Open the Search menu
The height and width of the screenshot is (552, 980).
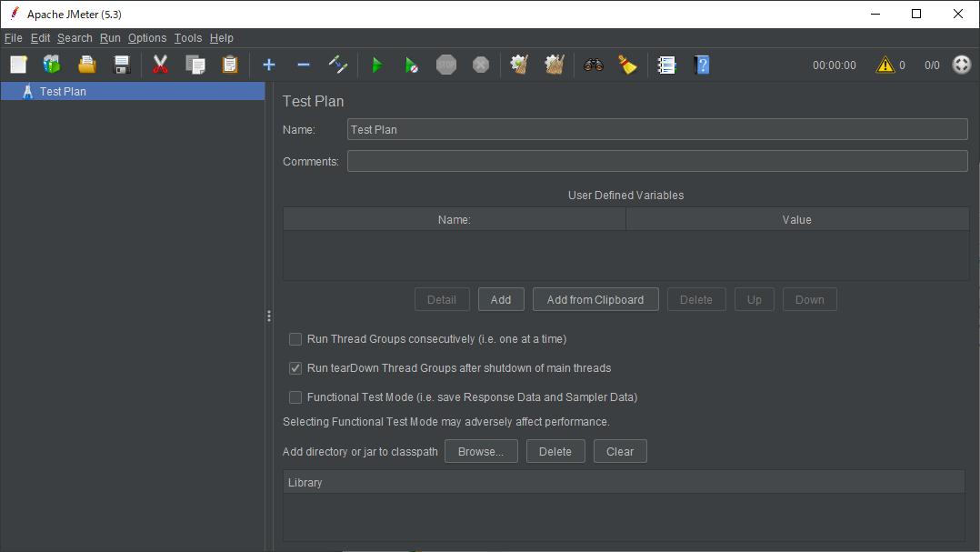coord(75,38)
